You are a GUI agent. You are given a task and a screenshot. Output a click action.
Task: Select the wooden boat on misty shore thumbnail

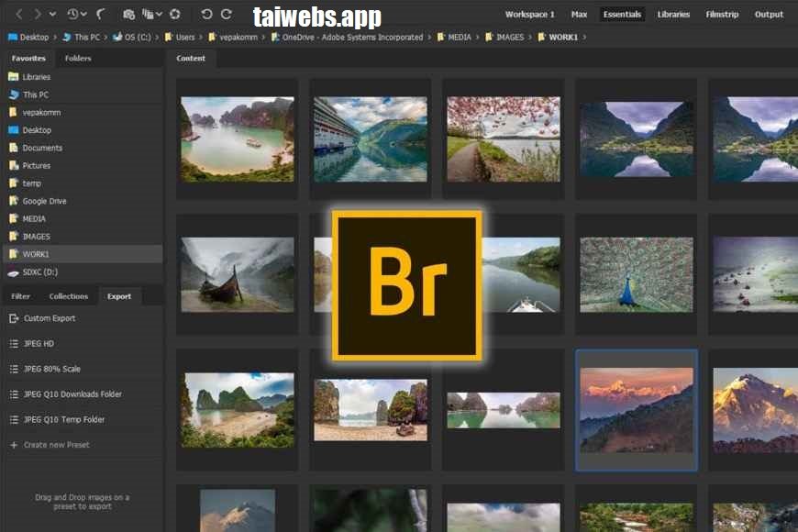pyautogui.click(x=238, y=275)
